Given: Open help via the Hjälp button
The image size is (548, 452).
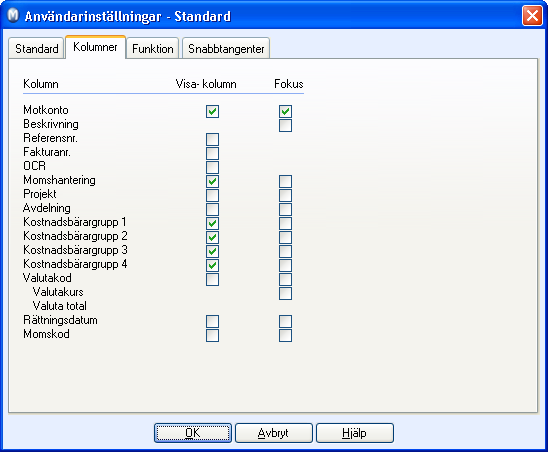Looking at the screenshot, I should coord(355,433).
